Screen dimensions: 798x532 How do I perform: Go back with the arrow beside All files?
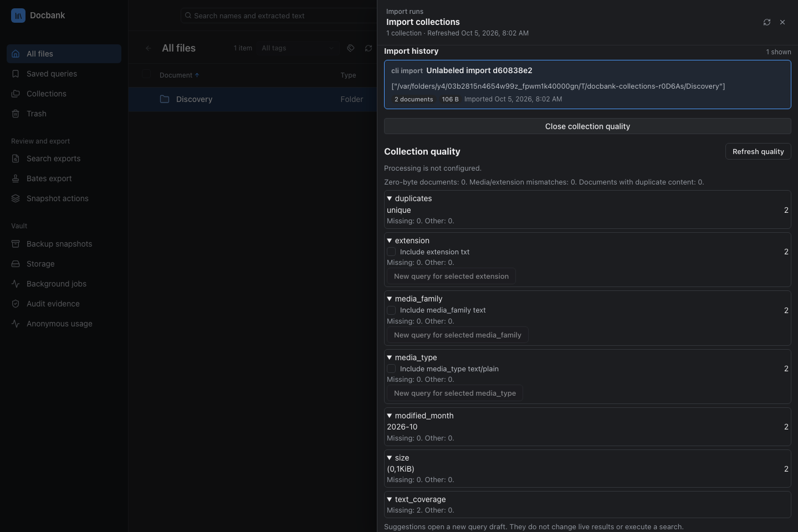coord(148,48)
